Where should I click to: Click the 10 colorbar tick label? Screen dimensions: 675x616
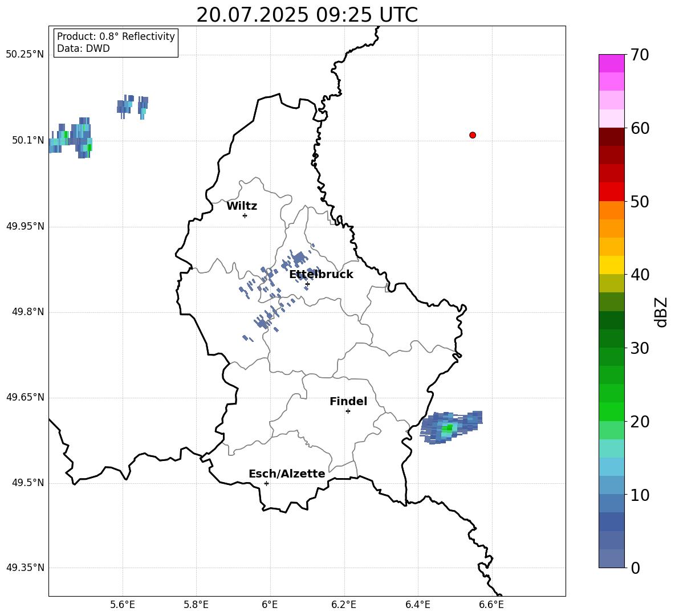click(x=640, y=495)
